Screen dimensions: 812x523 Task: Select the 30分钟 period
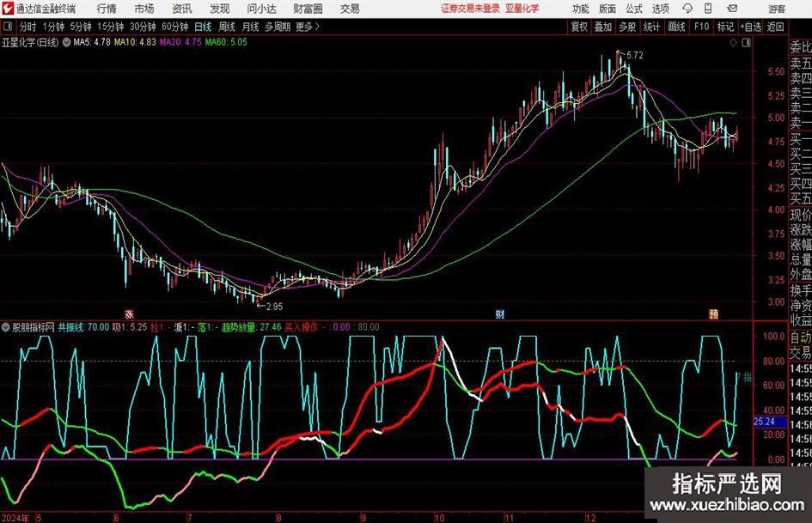(x=143, y=27)
